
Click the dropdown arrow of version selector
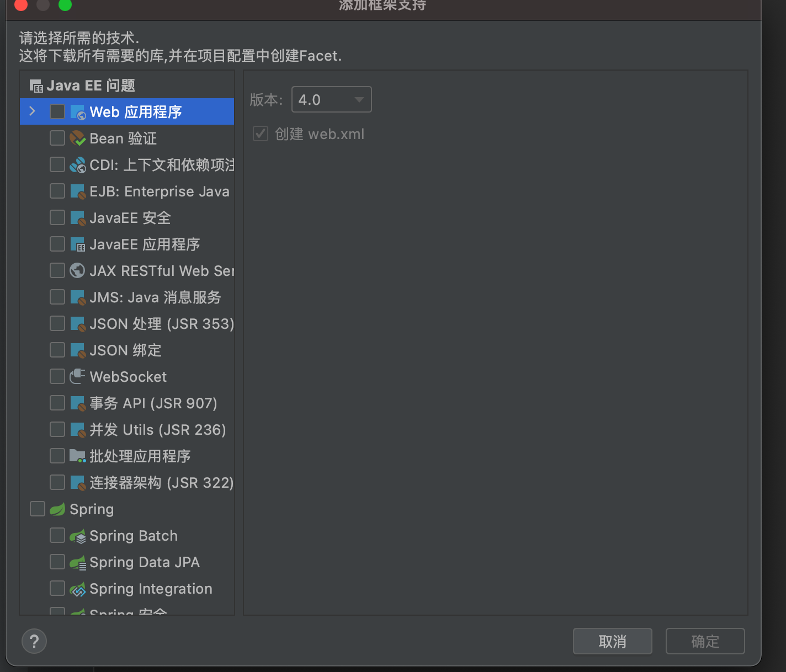[359, 99]
